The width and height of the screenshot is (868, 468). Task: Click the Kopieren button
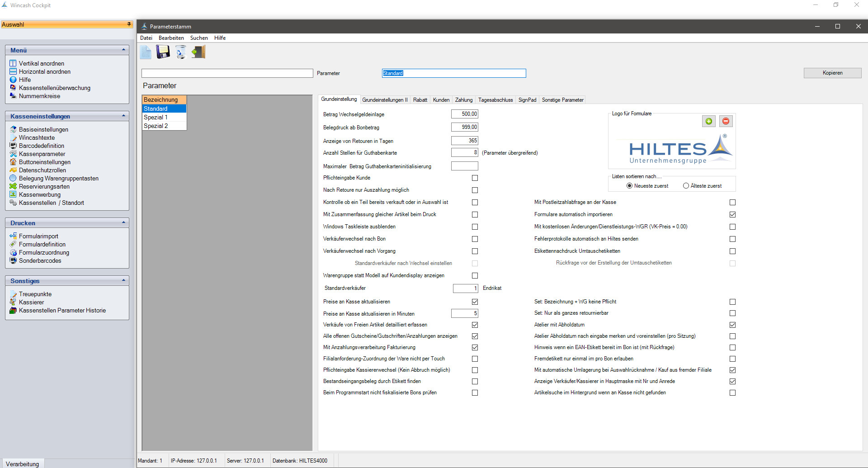[832, 73]
